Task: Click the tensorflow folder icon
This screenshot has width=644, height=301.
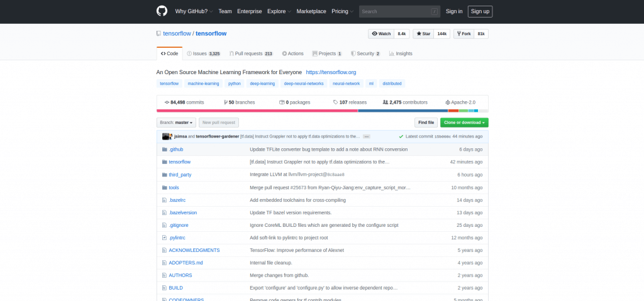Action: point(165,161)
